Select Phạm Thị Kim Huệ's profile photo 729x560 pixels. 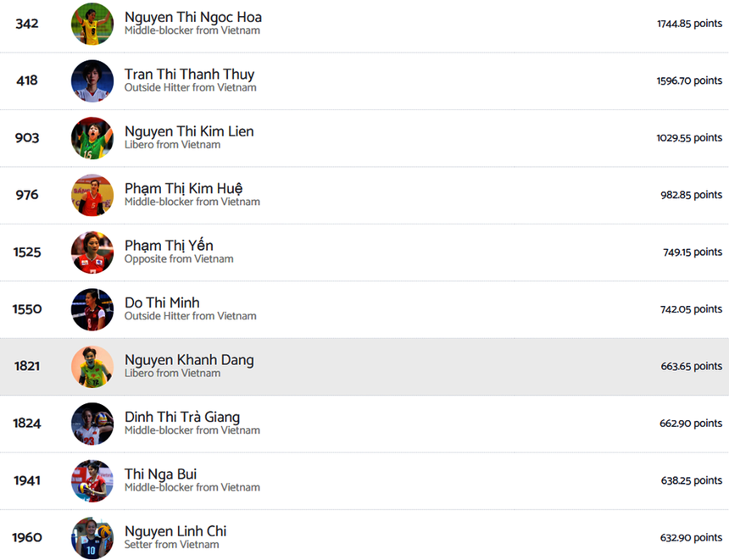tap(92, 195)
